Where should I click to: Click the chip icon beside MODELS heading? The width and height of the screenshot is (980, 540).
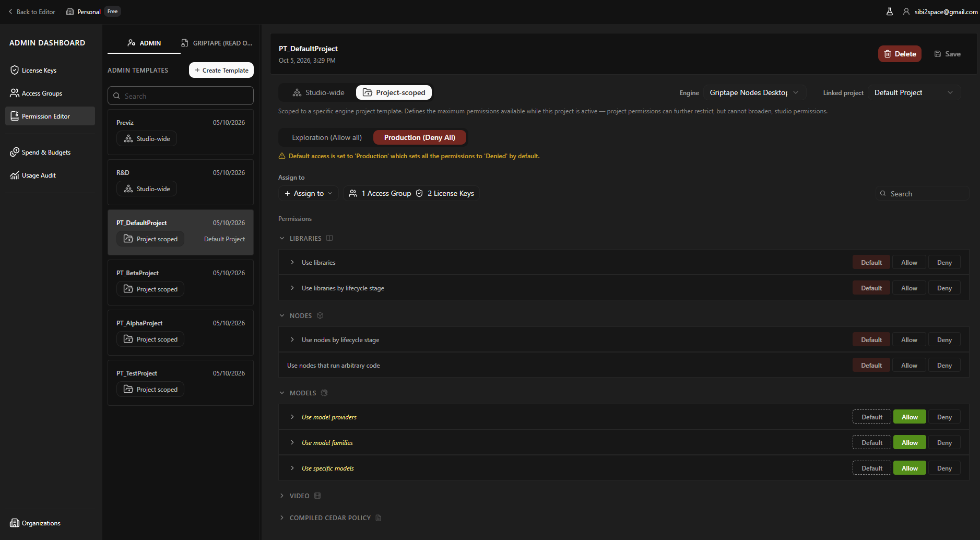click(324, 393)
